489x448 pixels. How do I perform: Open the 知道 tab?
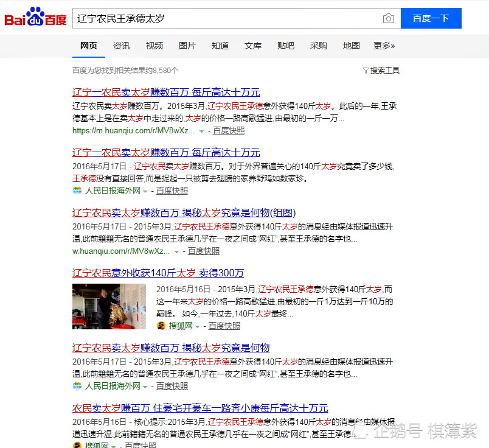point(220,46)
